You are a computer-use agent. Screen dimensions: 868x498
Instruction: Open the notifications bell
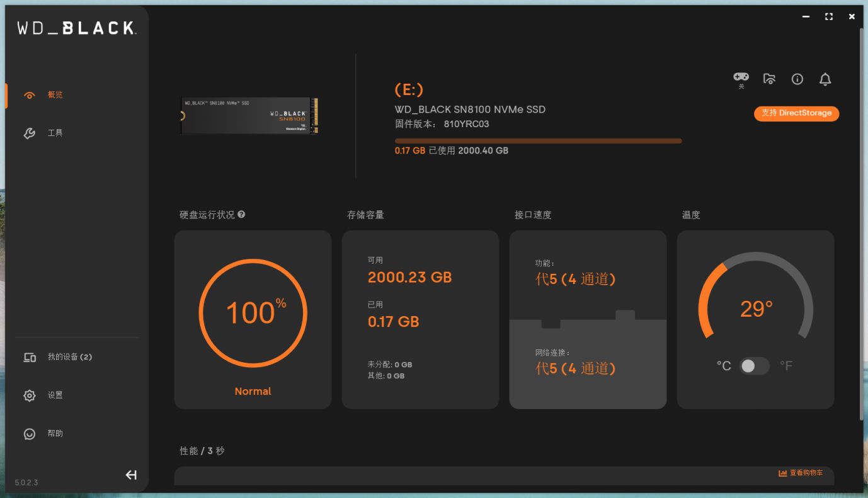(825, 79)
